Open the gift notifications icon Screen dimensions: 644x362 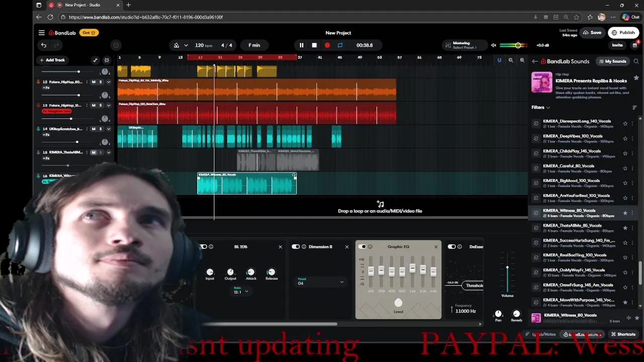[x=635, y=45]
